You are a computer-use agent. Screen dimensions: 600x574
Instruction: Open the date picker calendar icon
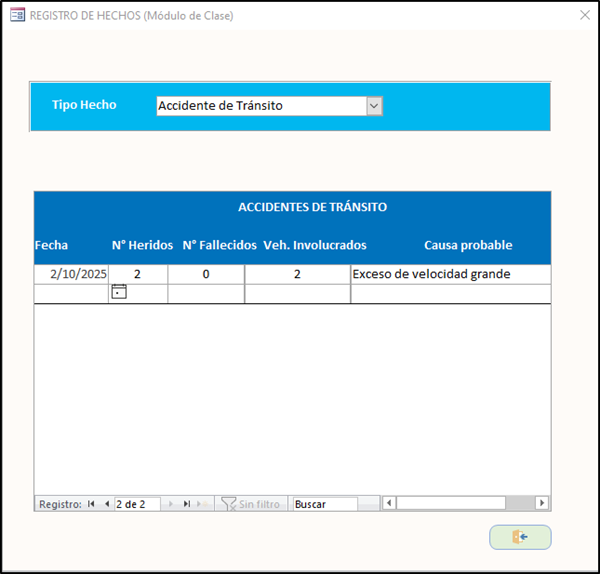tap(119, 292)
